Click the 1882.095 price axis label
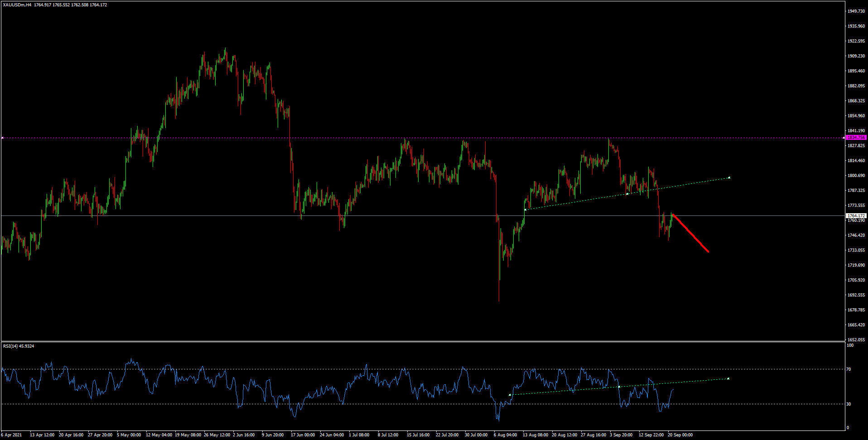The width and height of the screenshot is (868, 440). pyautogui.click(x=856, y=86)
